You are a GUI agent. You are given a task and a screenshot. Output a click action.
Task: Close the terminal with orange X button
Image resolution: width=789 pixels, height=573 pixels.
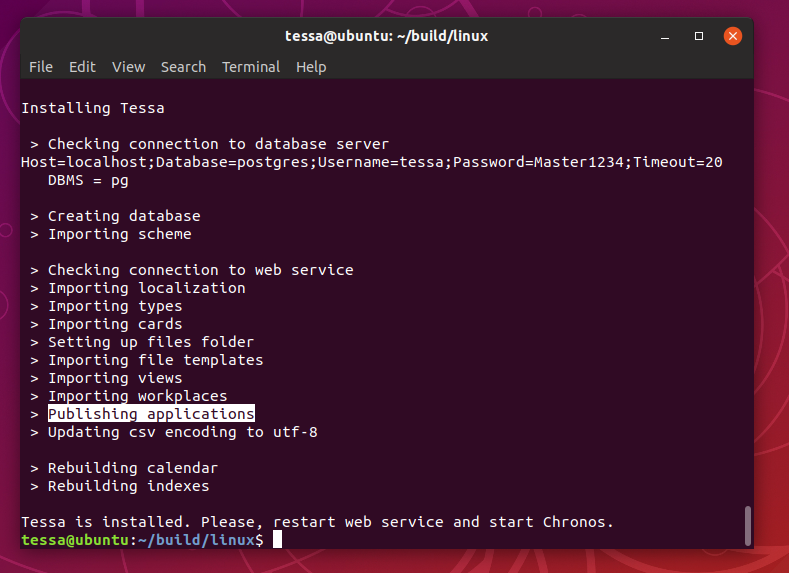[733, 36]
